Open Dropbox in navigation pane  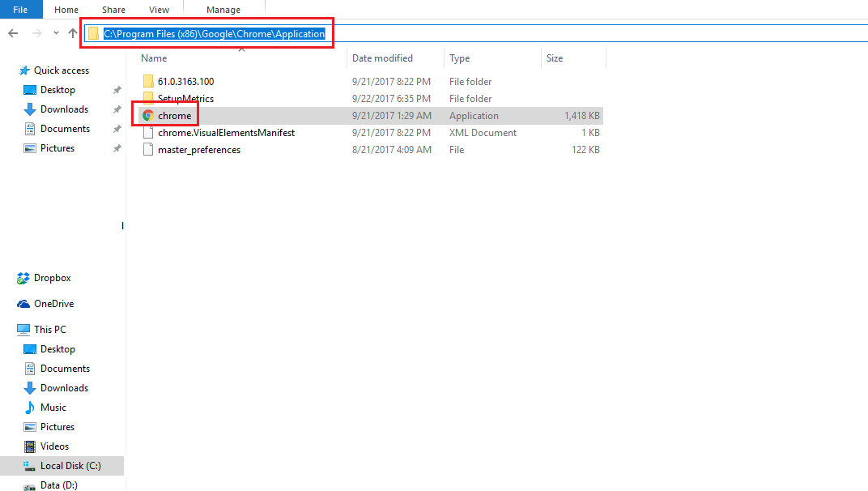[52, 278]
